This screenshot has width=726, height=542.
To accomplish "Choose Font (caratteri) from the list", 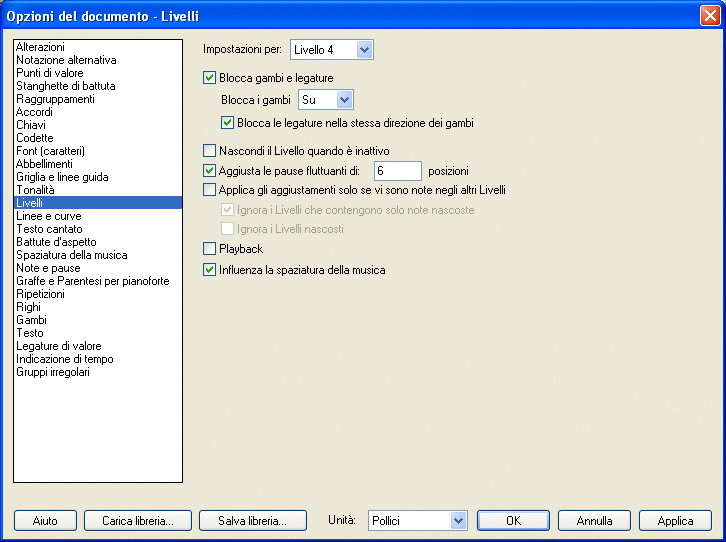I will pyautogui.click(x=51, y=151).
